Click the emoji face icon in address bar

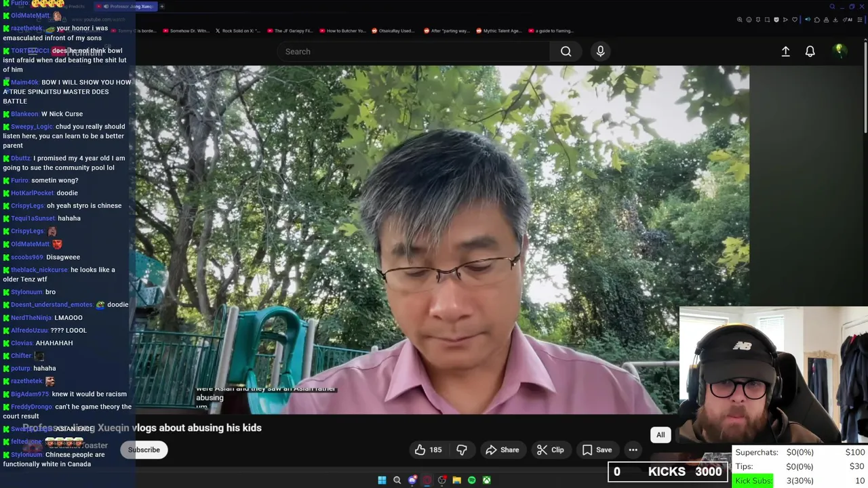749,20
